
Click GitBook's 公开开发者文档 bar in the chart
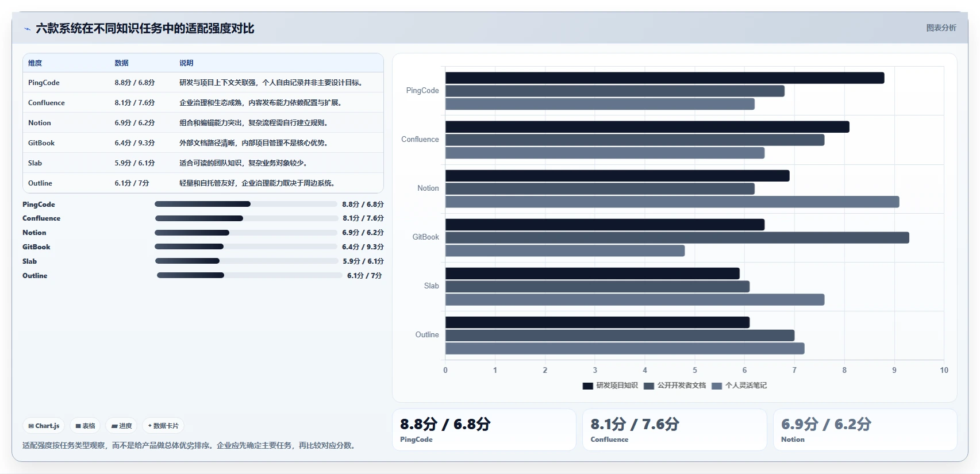coord(677,238)
